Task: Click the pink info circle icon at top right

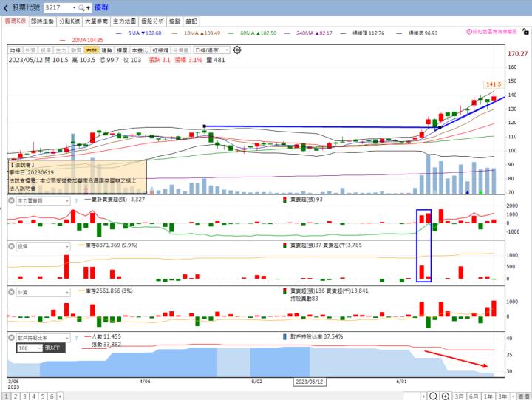Action: point(469,32)
